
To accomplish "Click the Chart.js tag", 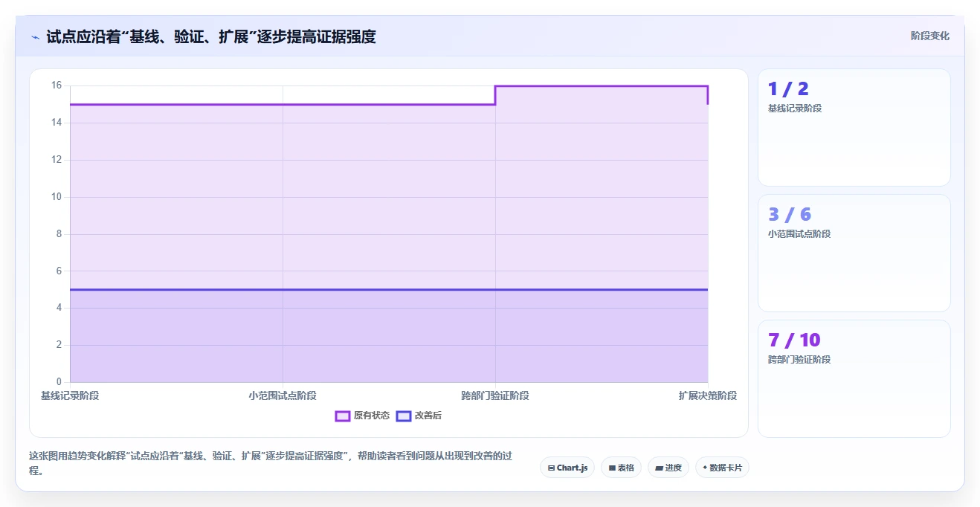I will click(x=567, y=468).
